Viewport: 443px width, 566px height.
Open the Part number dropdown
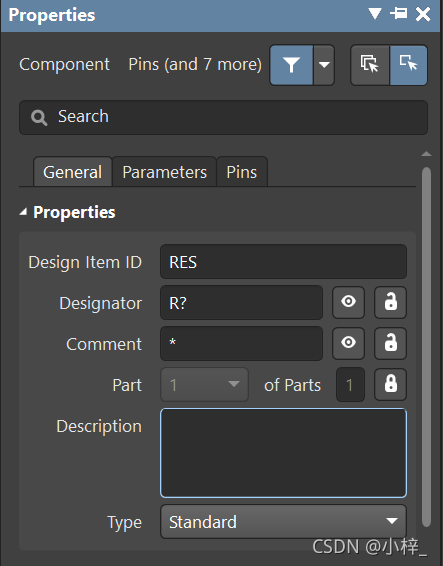point(204,385)
